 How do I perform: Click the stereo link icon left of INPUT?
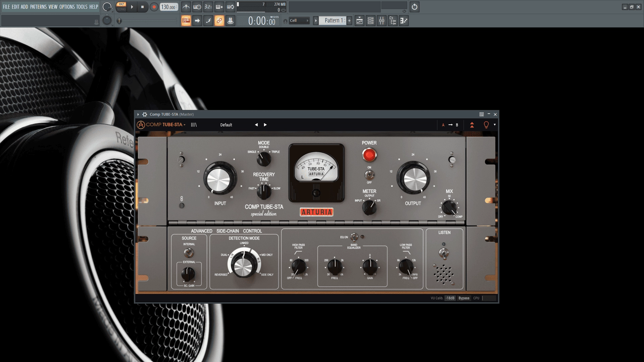click(181, 198)
